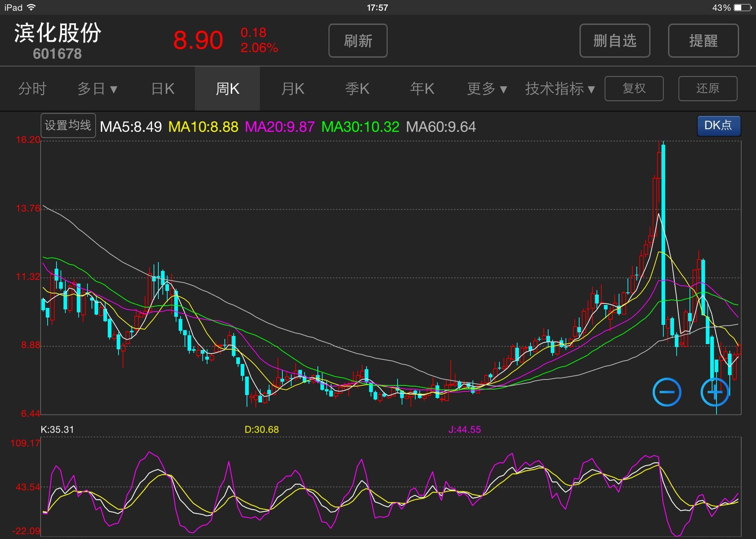Tap the current price 8.90
The height and width of the screenshot is (539, 756).
[198, 40]
